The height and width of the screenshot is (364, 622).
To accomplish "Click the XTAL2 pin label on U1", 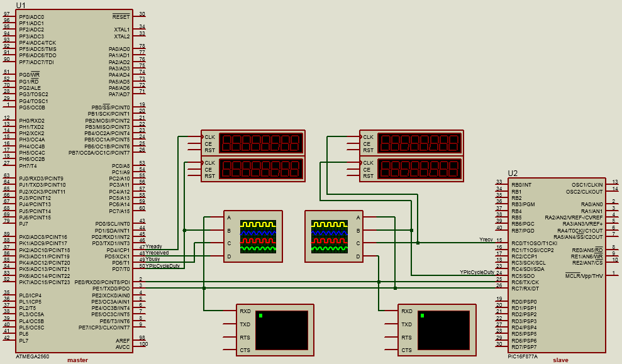I will point(122,36).
